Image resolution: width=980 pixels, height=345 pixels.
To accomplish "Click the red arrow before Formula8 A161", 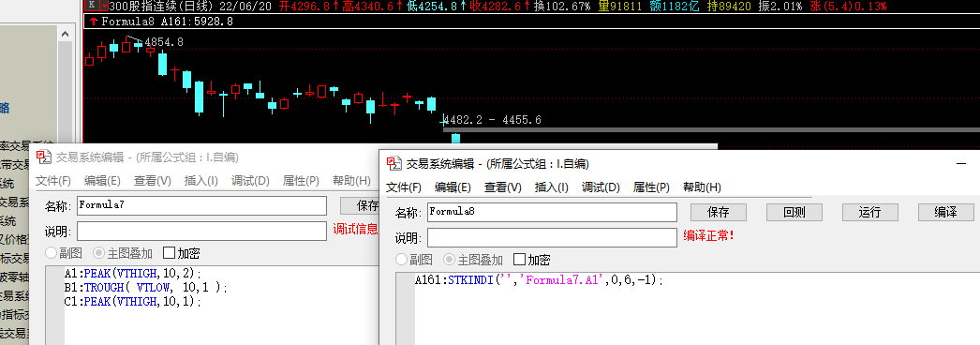I will (x=94, y=22).
